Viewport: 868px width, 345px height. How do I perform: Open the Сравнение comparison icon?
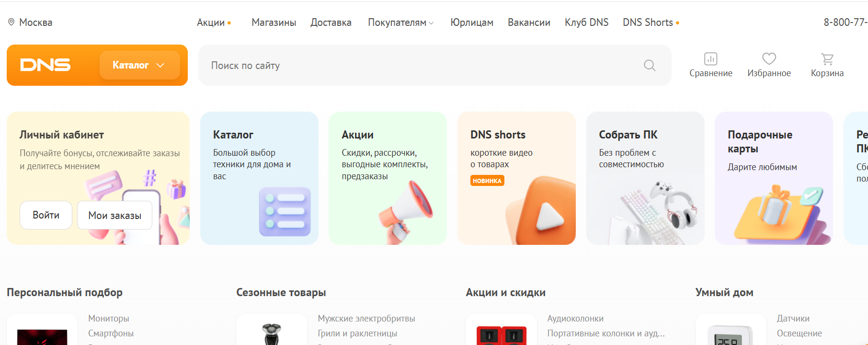click(710, 59)
